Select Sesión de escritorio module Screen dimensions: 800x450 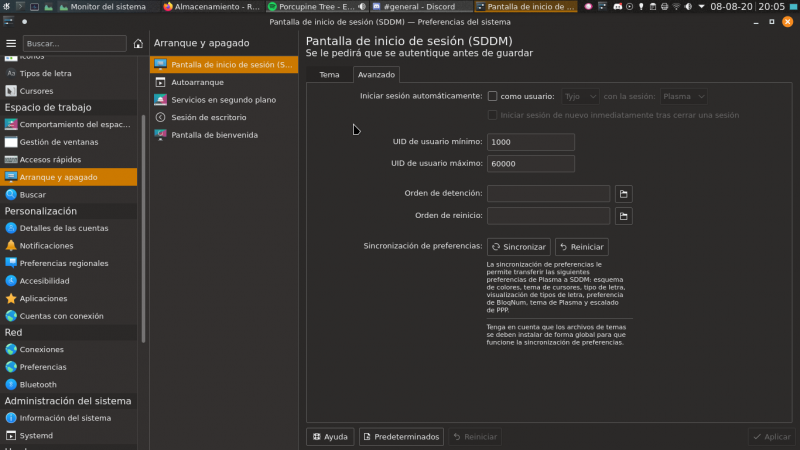coord(224,117)
